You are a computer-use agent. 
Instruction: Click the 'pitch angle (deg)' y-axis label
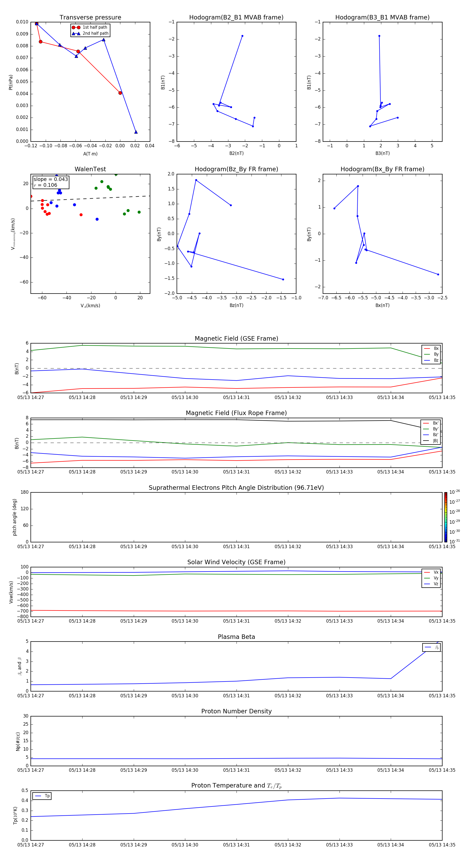point(14,517)
